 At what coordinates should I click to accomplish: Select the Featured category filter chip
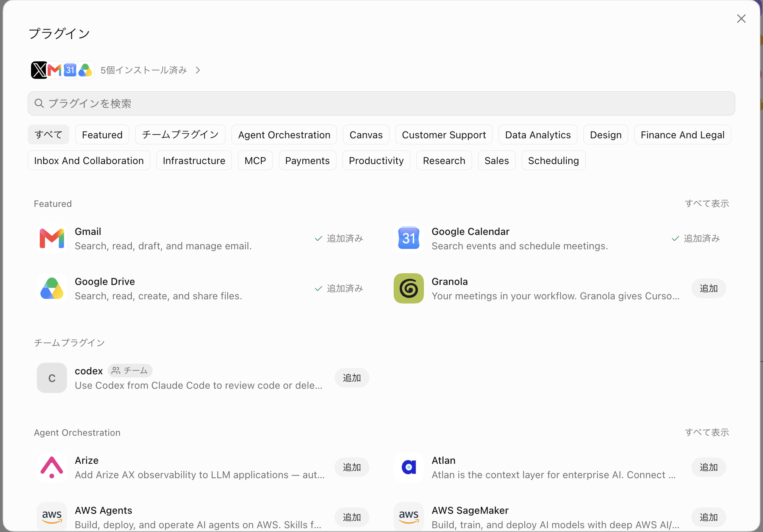[102, 135]
